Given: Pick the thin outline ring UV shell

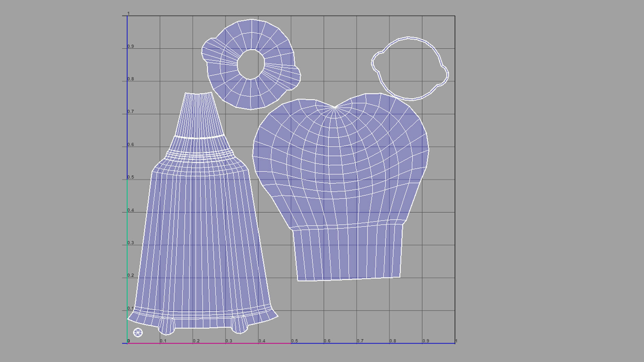Looking at the screenshot, I should point(410,69).
